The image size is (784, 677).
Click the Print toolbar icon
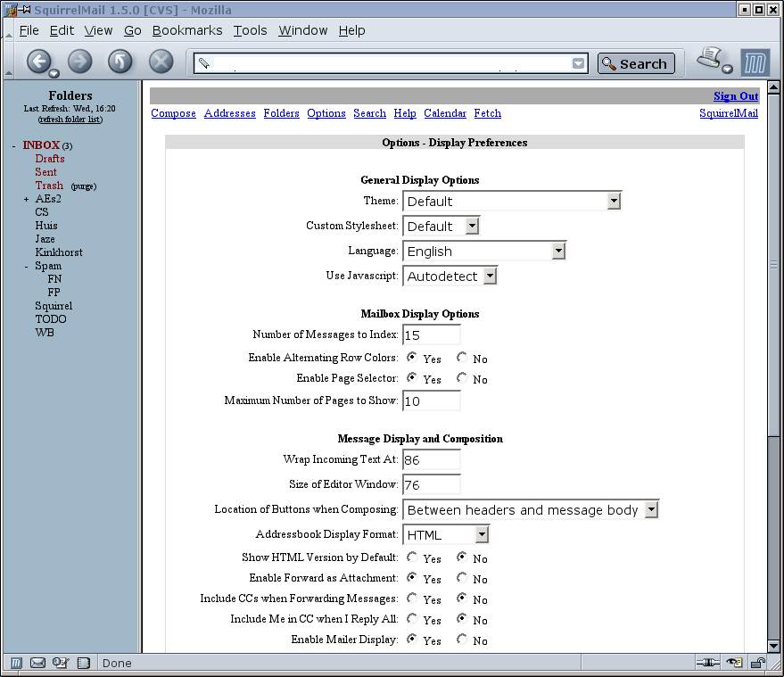711,59
